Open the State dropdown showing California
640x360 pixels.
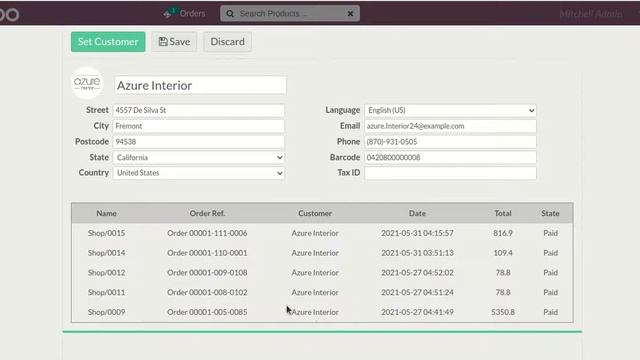pyautogui.click(x=199, y=158)
